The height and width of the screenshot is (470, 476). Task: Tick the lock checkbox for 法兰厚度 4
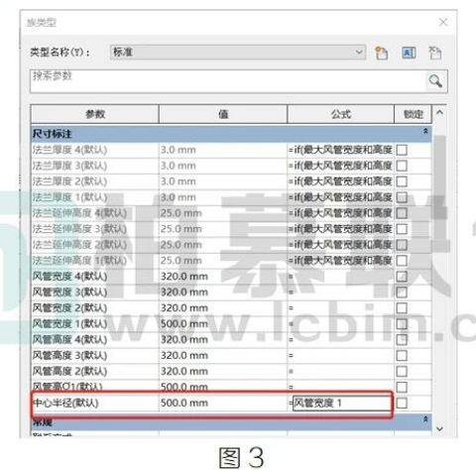pyautogui.click(x=402, y=150)
